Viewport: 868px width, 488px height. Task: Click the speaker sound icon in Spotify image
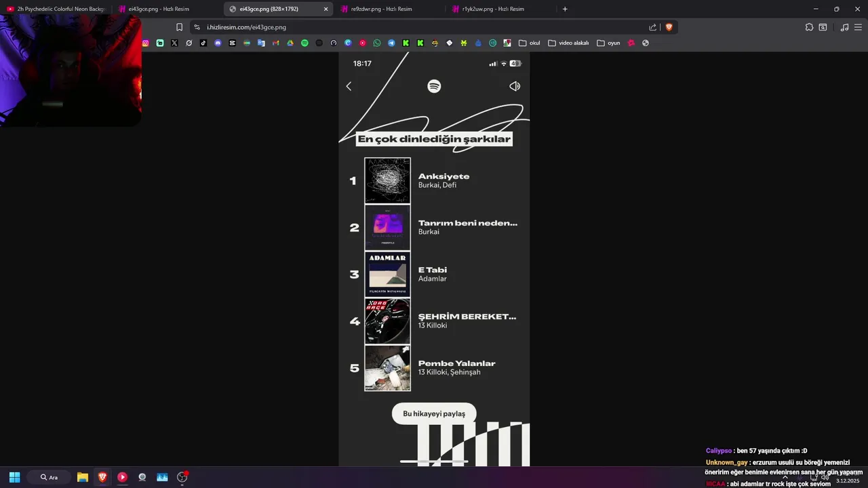[515, 86]
